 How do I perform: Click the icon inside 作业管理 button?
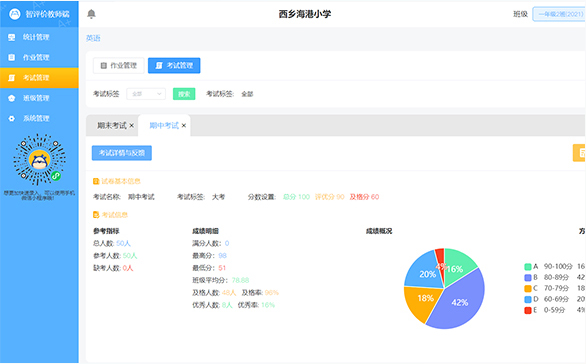(104, 66)
